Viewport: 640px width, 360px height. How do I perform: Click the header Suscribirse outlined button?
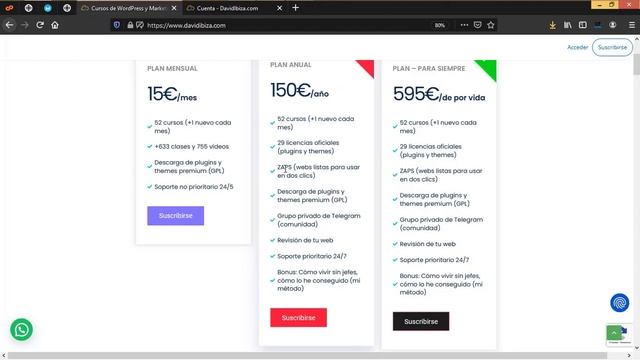coord(612,47)
